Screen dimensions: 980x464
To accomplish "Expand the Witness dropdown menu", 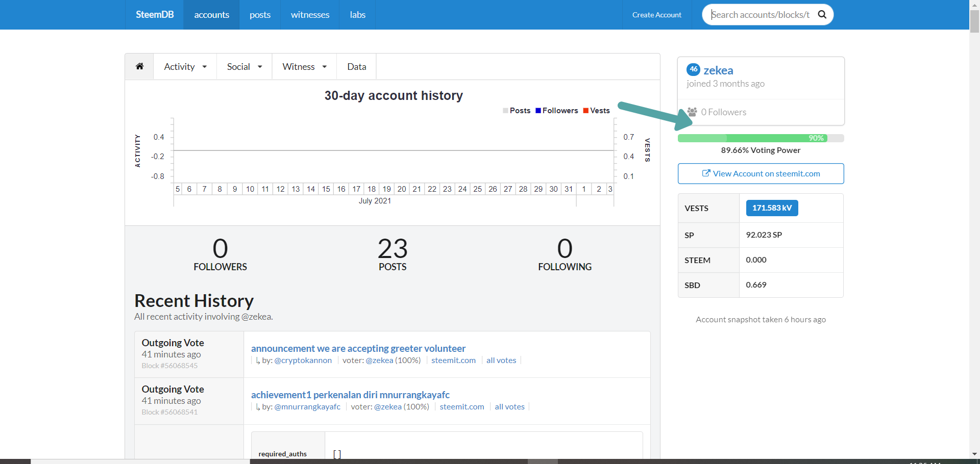I will pyautogui.click(x=304, y=66).
